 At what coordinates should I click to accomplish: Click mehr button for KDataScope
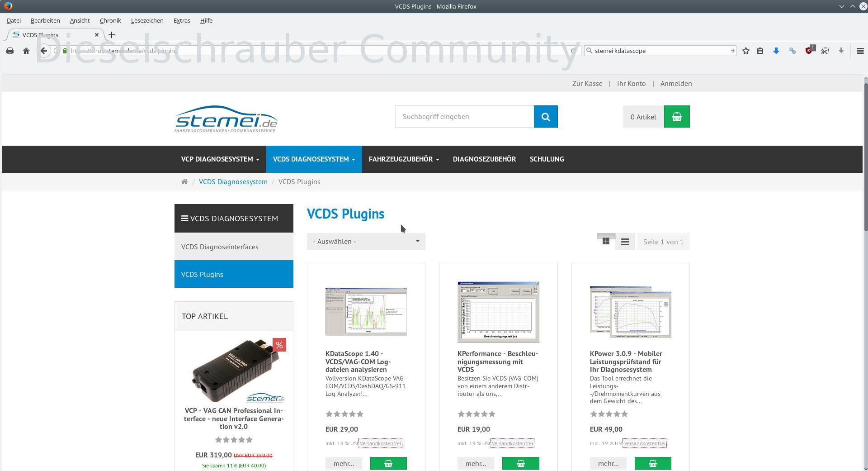pos(344,463)
